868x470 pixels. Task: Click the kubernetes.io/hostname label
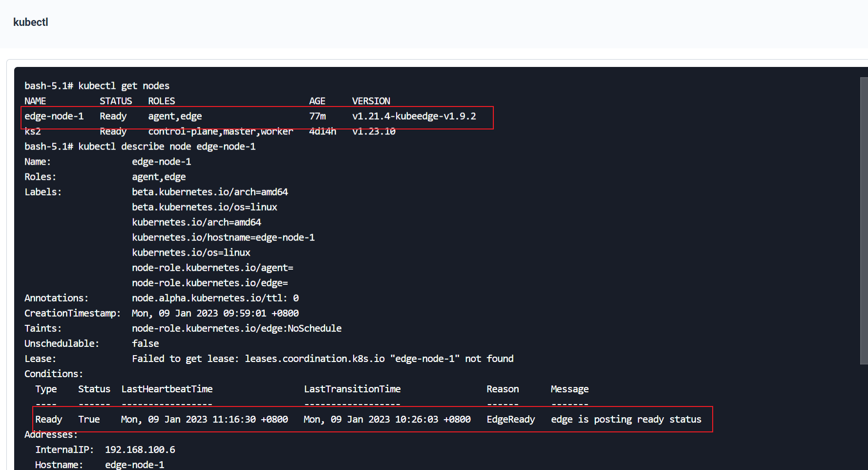pos(223,237)
